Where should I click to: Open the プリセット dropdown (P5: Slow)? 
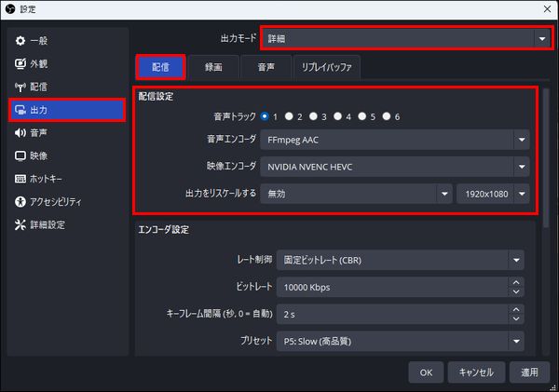pyautogui.click(x=401, y=342)
